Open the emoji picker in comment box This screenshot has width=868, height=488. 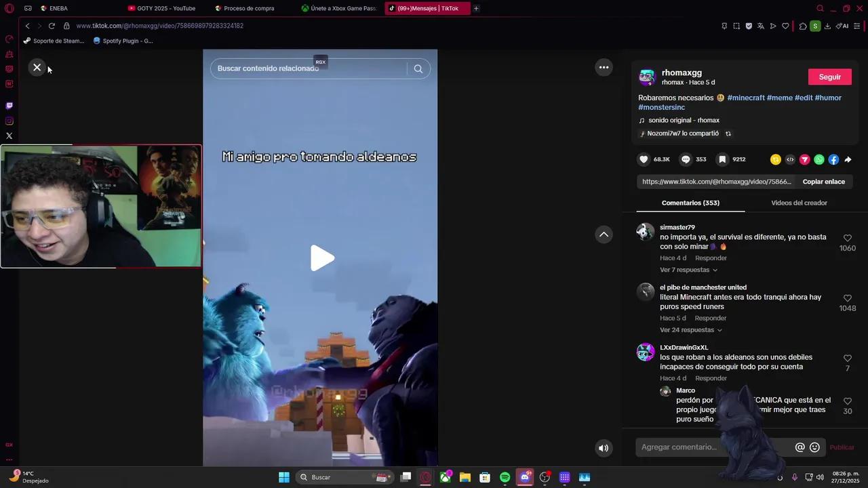pos(814,447)
